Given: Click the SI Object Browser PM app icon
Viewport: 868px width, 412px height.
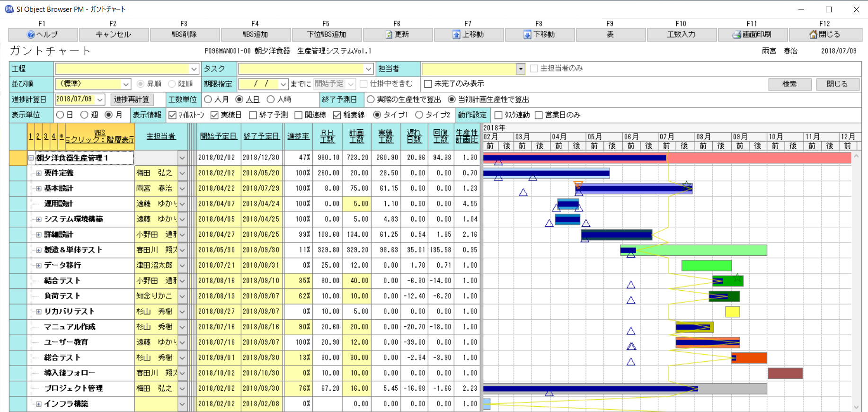Looking at the screenshot, I should point(9,9).
